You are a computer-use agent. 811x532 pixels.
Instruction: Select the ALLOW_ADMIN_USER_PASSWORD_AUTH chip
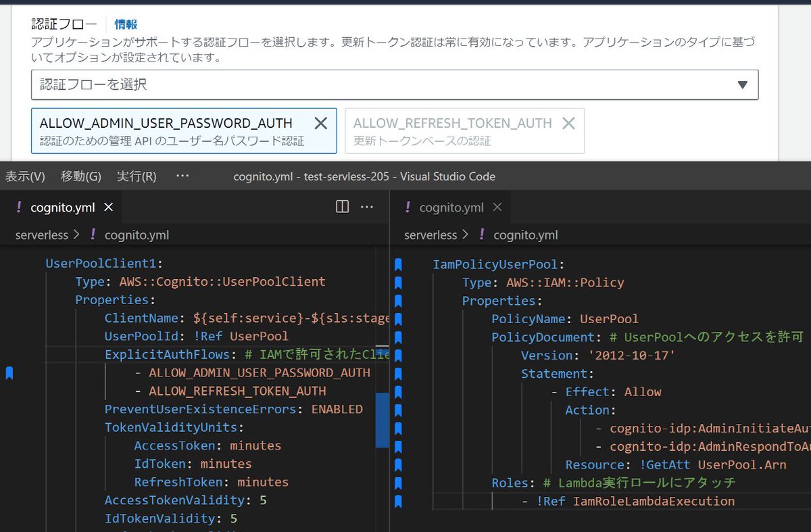coord(184,131)
